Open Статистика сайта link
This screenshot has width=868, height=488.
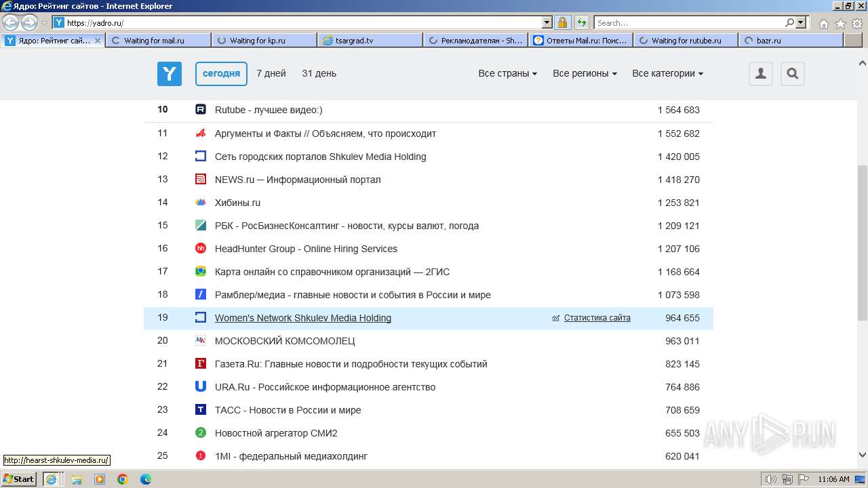pyautogui.click(x=597, y=318)
